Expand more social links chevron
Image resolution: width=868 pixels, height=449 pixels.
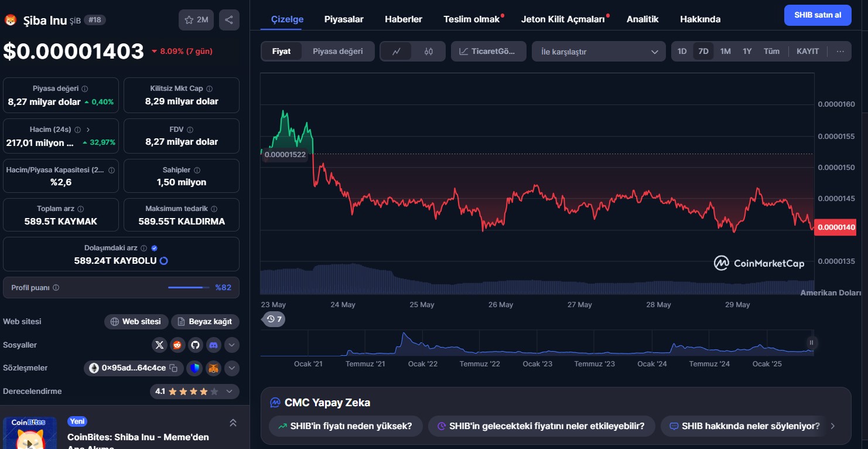click(232, 345)
